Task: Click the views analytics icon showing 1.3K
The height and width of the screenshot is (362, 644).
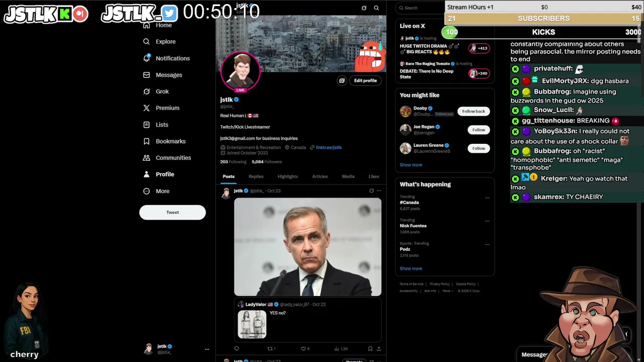Action: coord(342,348)
